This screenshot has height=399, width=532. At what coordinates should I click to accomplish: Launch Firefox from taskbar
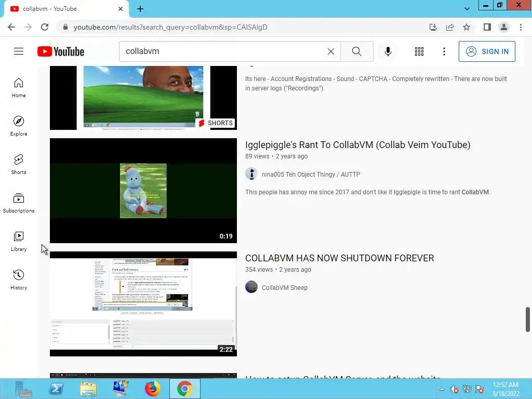[x=153, y=389]
